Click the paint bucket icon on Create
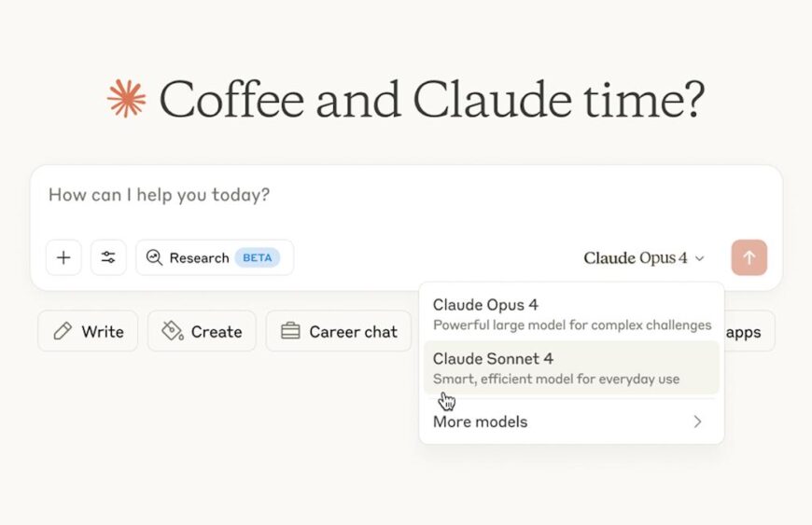Screen dimensions: 812x525 tap(173, 331)
